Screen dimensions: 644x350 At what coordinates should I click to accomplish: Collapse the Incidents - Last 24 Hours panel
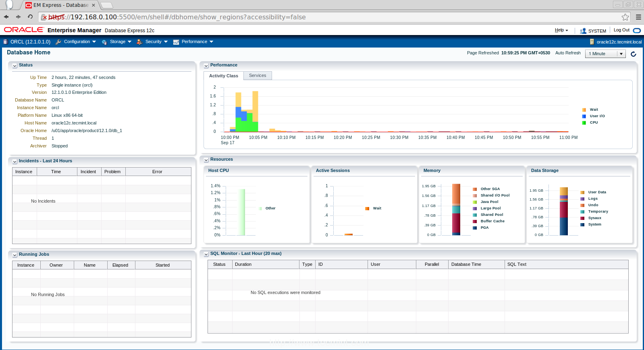[15, 162]
